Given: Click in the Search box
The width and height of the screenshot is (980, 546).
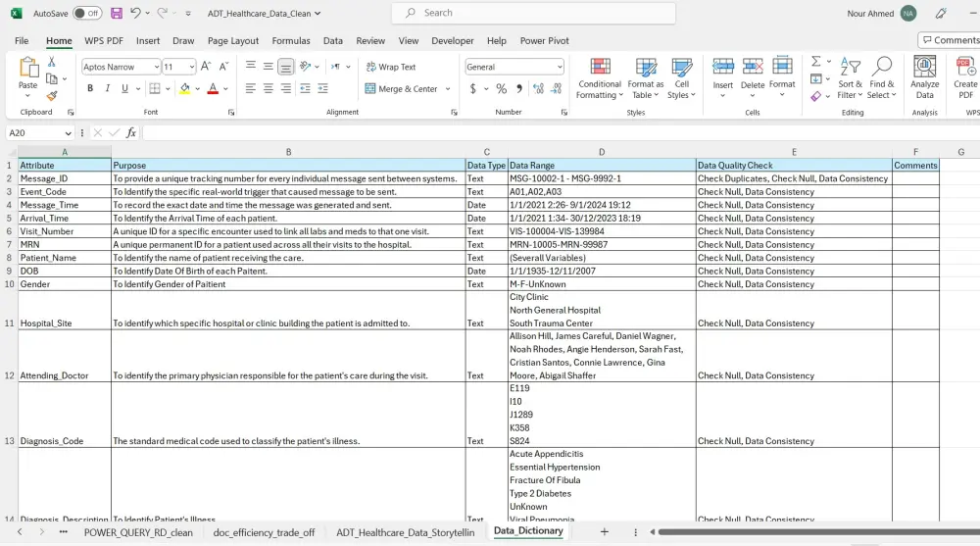Looking at the screenshot, I should [534, 13].
